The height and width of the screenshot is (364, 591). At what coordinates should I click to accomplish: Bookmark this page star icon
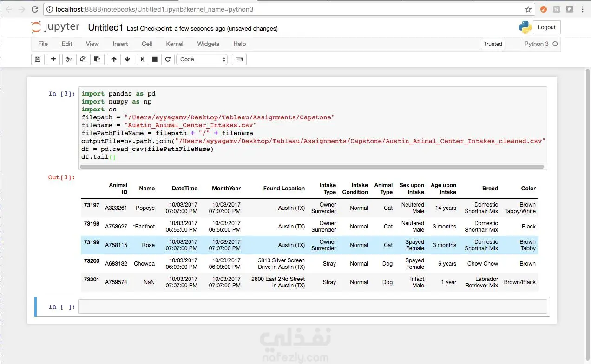click(528, 9)
